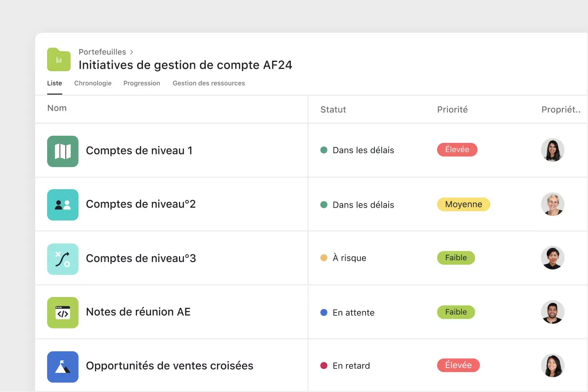588x392 pixels.
Task: Select the people icon beside Comptes de niveau°2
Action: click(x=63, y=205)
